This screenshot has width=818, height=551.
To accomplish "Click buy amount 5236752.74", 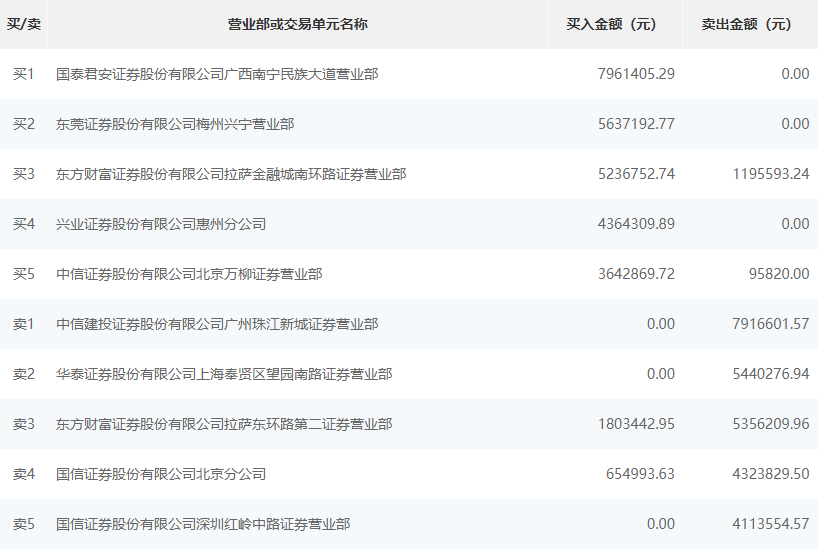I will [x=636, y=174].
